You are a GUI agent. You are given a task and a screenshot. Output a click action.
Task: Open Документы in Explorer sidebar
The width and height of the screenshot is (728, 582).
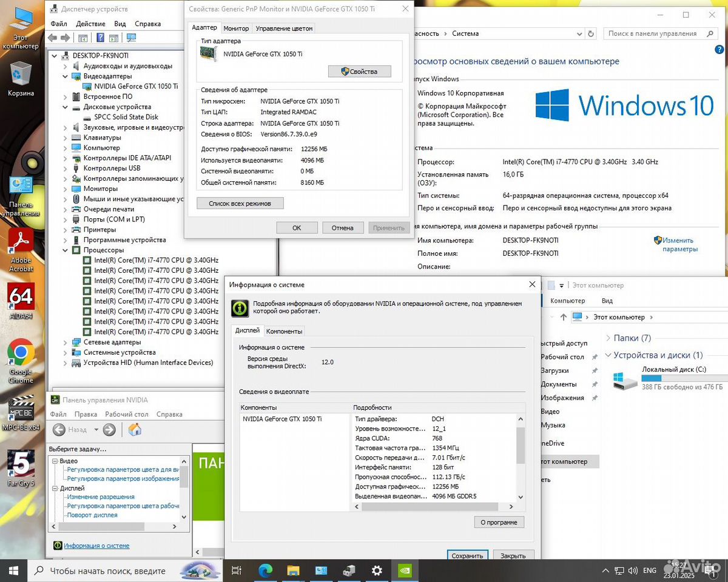click(x=558, y=384)
